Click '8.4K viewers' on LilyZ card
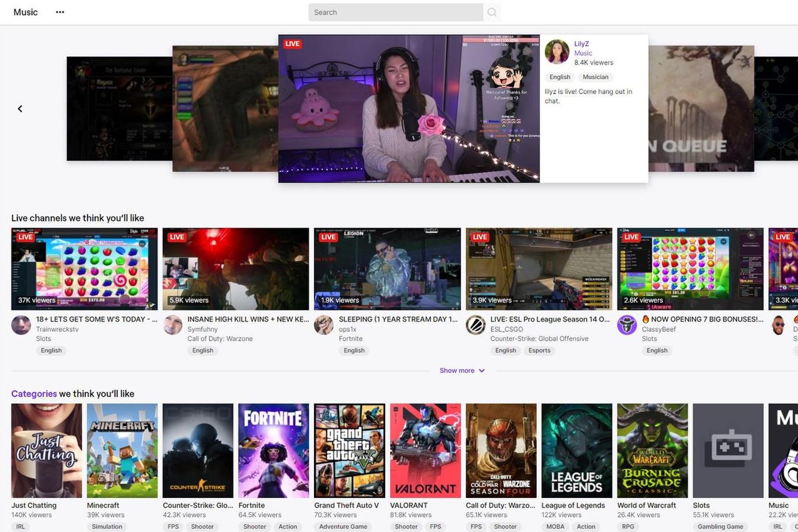The width and height of the screenshot is (798, 532). [x=594, y=62]
